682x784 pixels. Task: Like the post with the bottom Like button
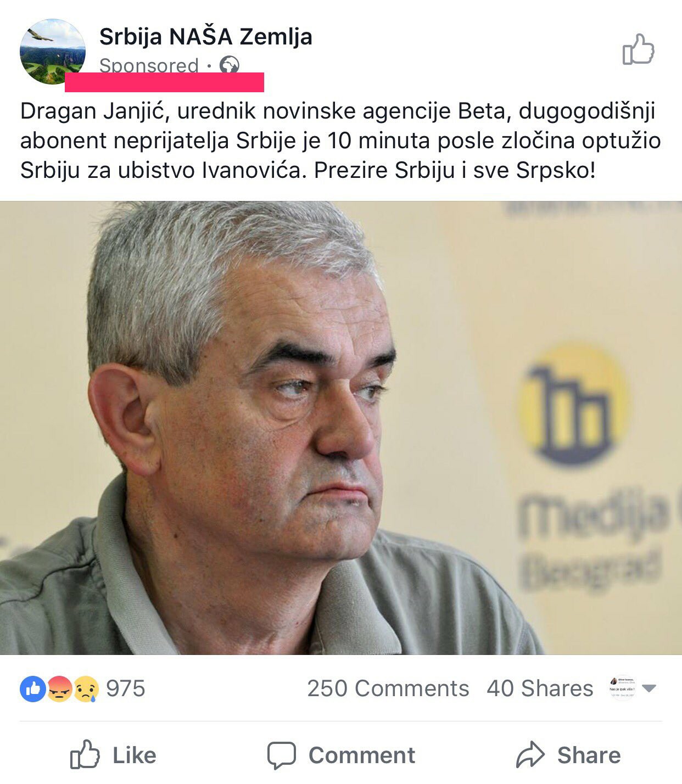point(113,755)
